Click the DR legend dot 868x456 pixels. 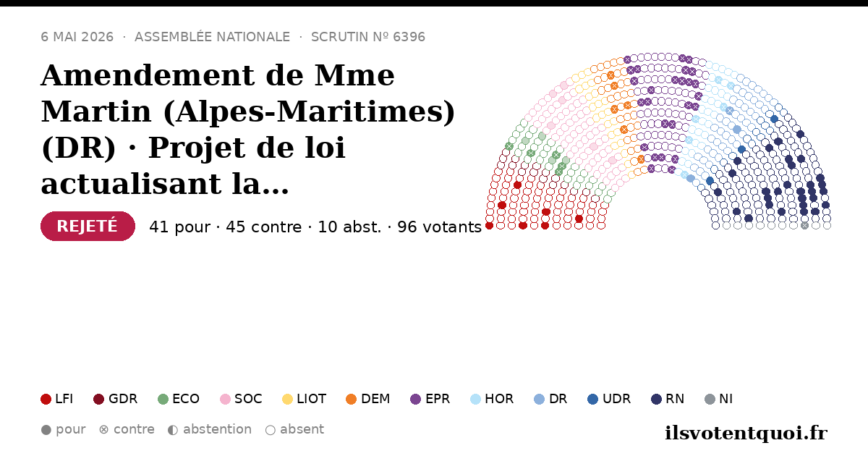539,399
